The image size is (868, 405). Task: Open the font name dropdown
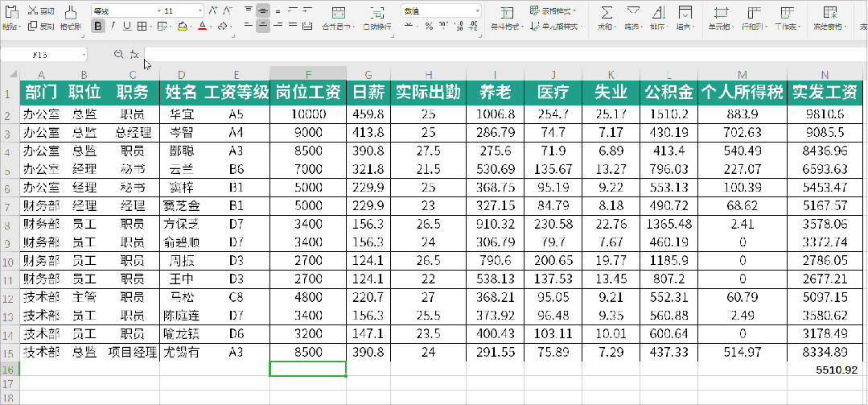click(158, 10)
